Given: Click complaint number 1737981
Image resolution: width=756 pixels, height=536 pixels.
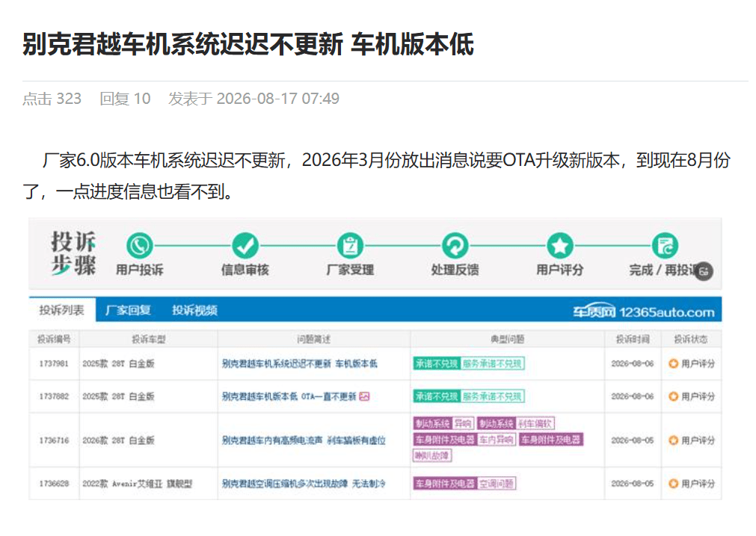Looking at the screenshot, I should (54, 363).
